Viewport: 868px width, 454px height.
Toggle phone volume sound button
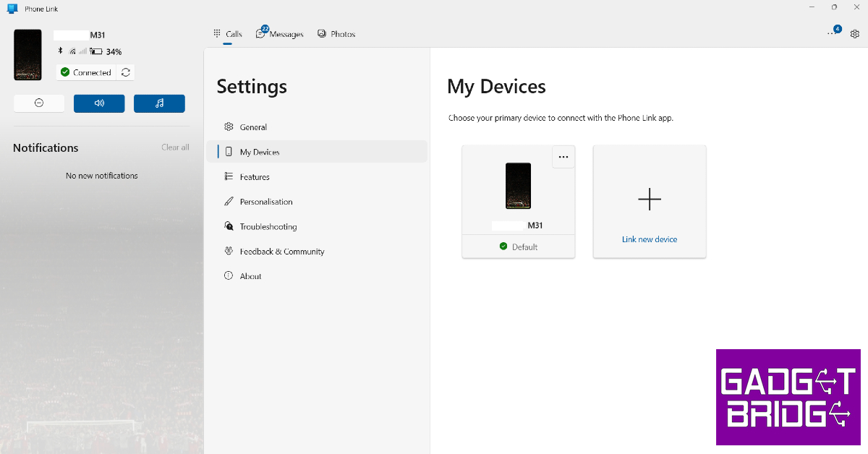tap(99, 103)
